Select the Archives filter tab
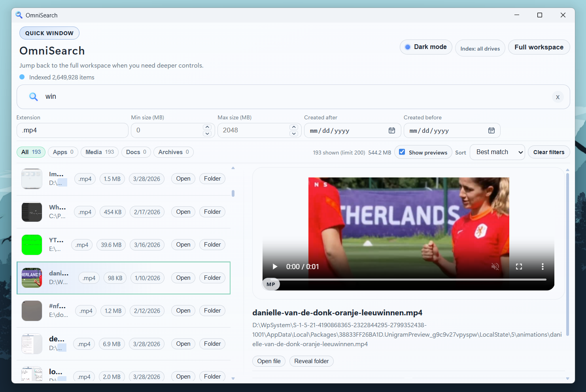The image size is (586, 392). (174, 152)
